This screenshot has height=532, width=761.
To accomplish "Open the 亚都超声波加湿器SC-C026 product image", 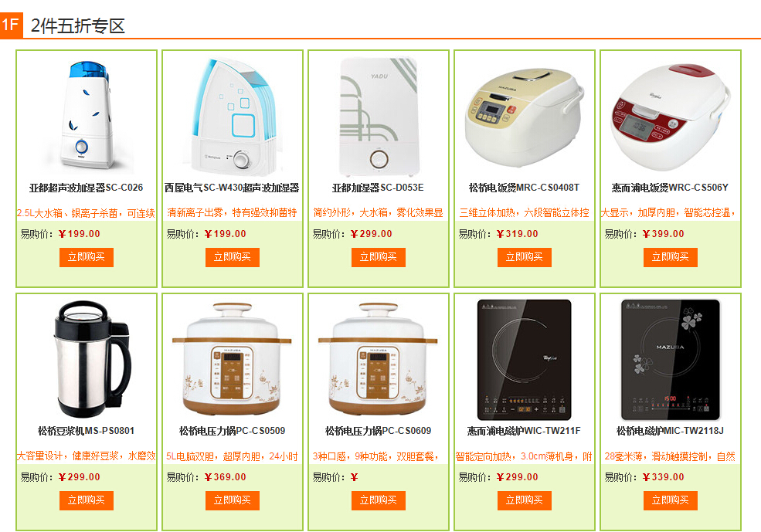I will pos(87,117).
